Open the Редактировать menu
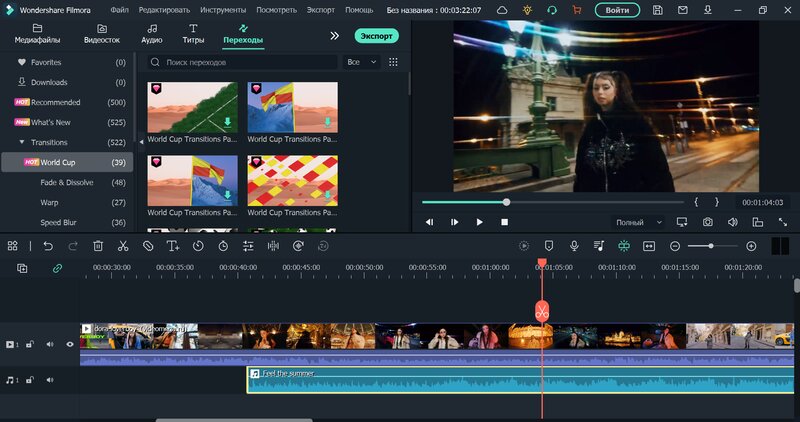Image resolution: width=800 pixels, height=422 pixels. click(164, 10)
